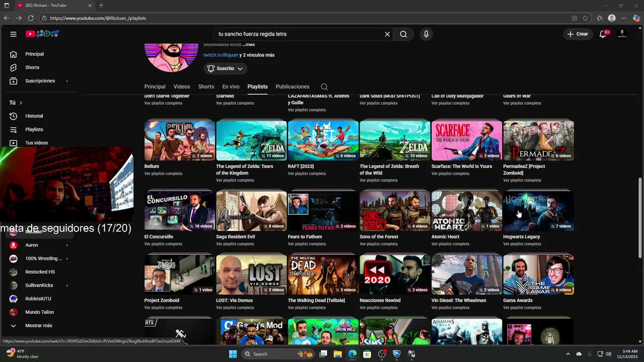
Task: Open Edge settings and more menu
Action: [624, 18]
